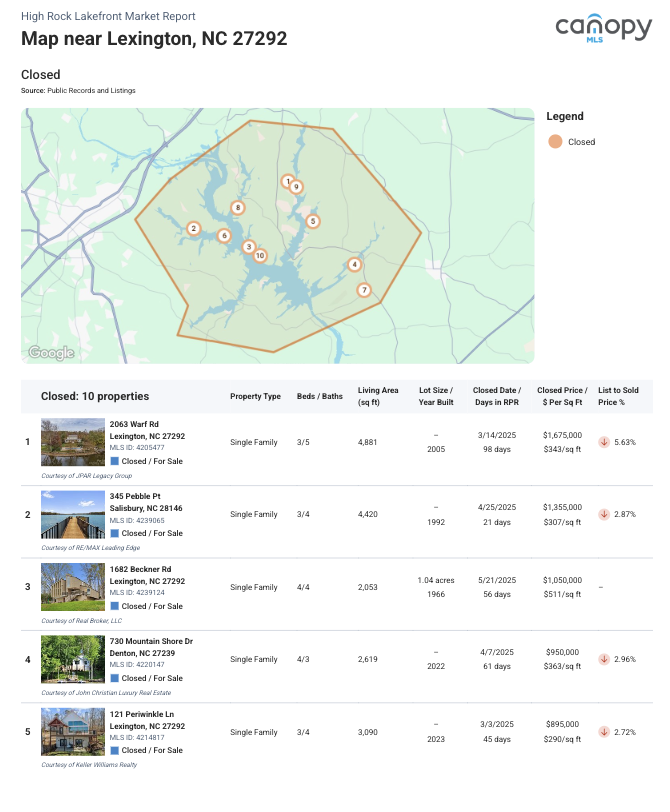Select map marker 8 on the lake
Image resolution: width=670 pixels, height=812 pixels.
tap(238, 208)
